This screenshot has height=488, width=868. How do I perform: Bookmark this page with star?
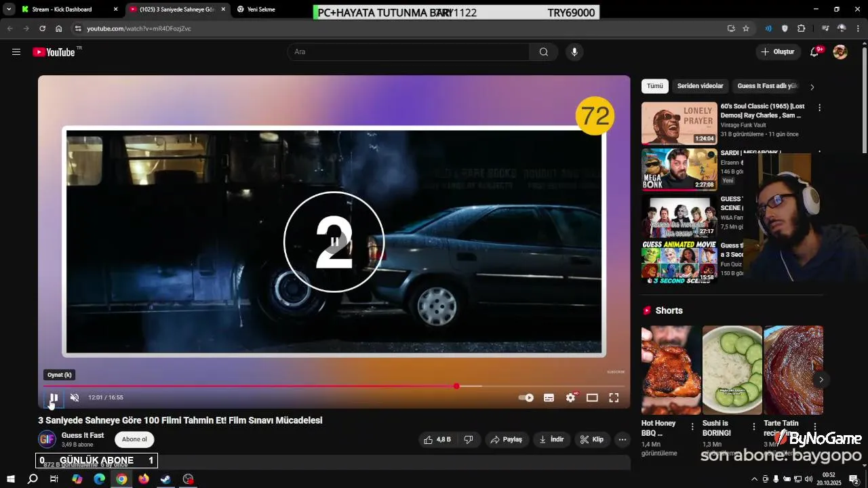pyautogui.click(x=746, y=28)
